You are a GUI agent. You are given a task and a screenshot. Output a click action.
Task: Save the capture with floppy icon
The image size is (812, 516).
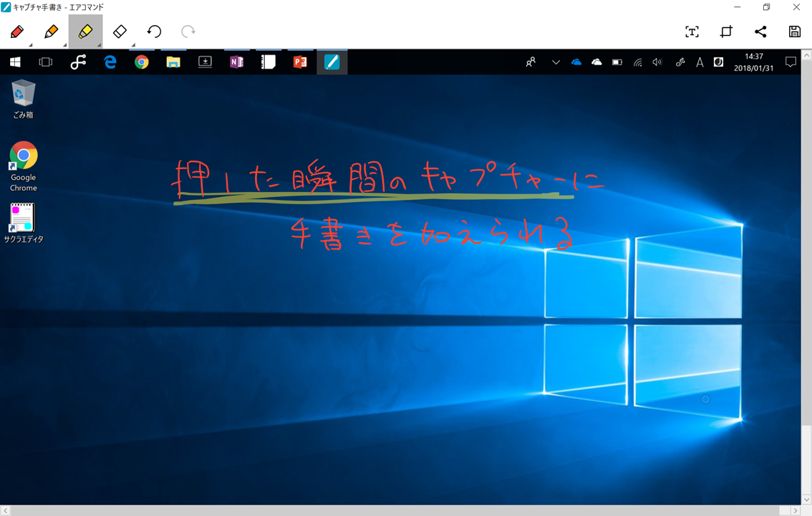(794, 32)
